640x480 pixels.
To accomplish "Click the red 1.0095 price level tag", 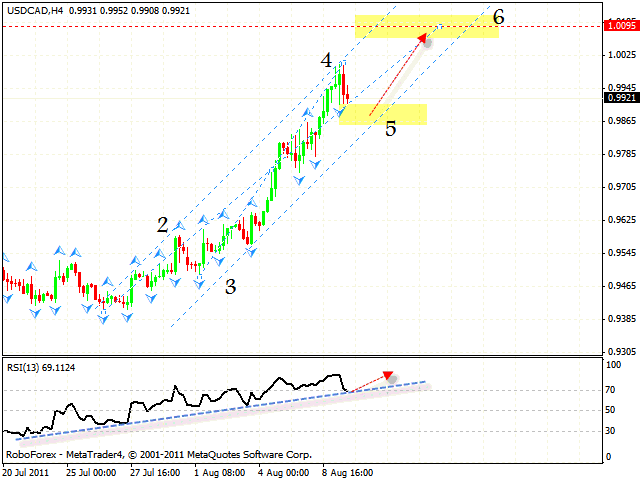I will [622, 27].
